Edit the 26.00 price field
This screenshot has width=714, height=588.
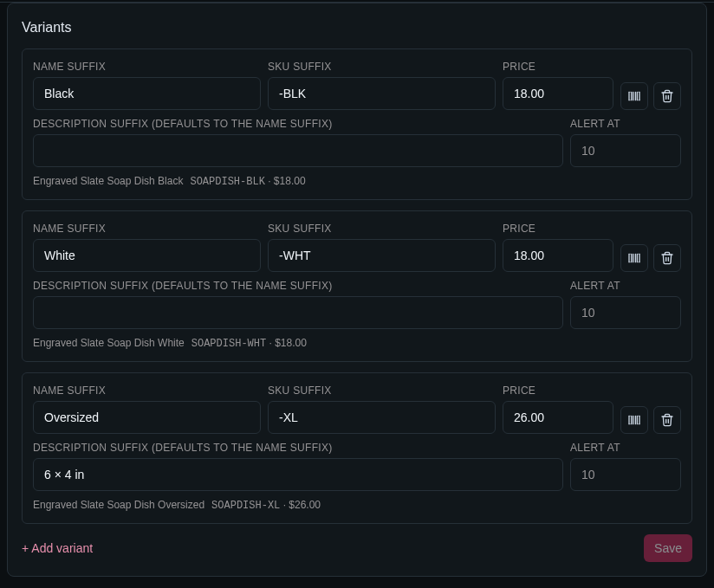[x=557, y=417]
